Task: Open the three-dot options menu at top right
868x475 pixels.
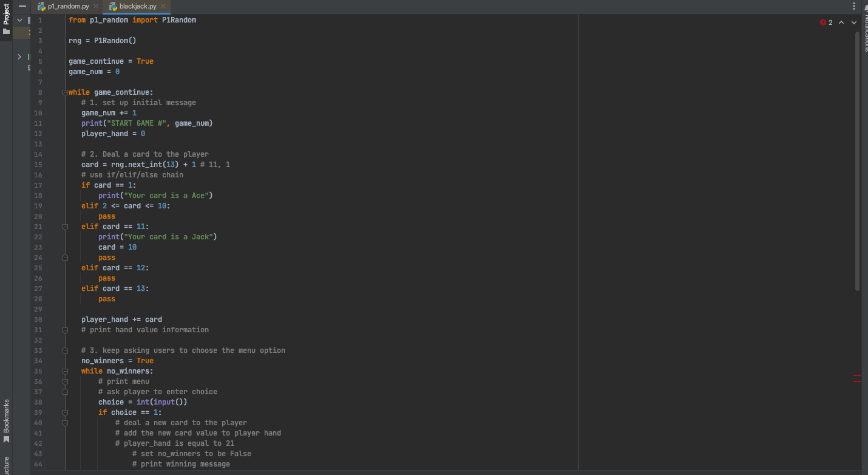Action: click(x=854, y=5)
